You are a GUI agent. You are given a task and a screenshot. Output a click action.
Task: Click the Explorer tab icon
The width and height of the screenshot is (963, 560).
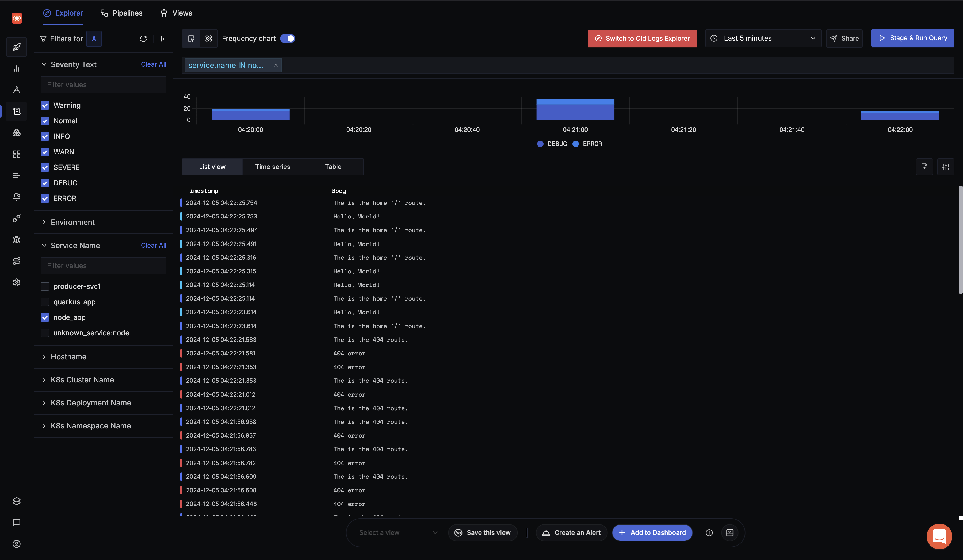(x=47, y=13)
